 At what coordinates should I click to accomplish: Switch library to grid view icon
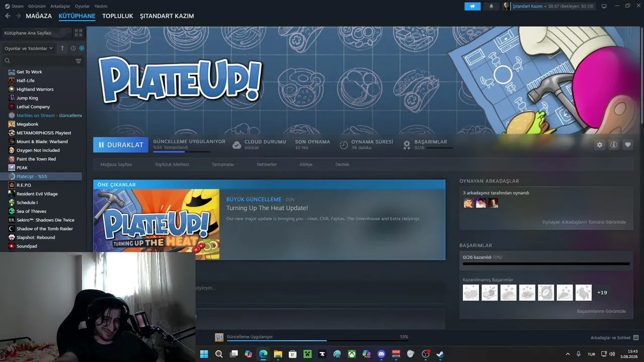78,33
